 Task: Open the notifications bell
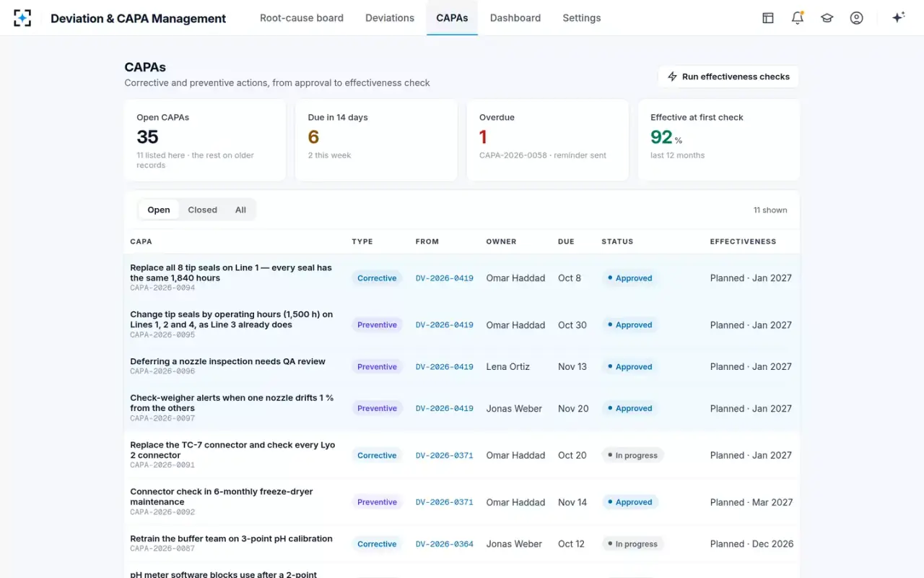tap(798, 18)
